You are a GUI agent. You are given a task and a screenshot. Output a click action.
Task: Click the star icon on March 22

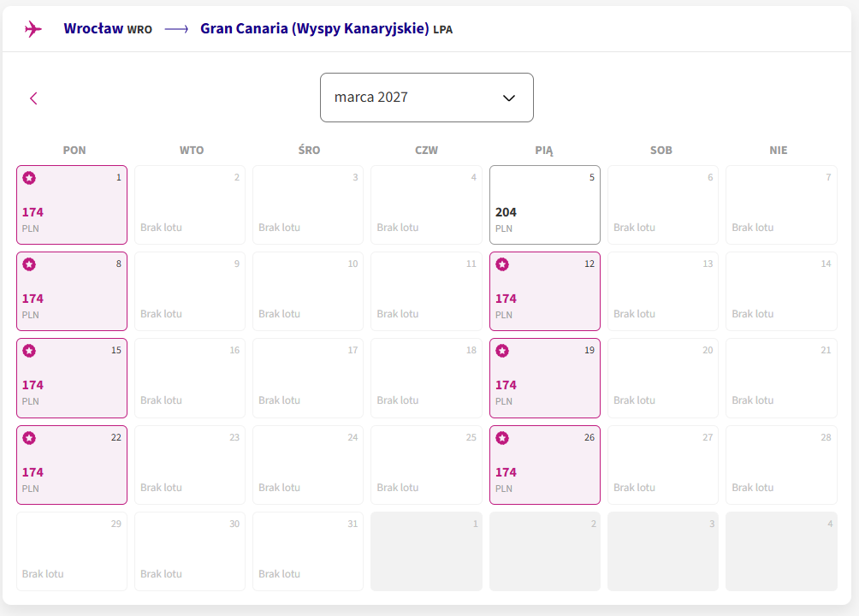tap(29, 438)
